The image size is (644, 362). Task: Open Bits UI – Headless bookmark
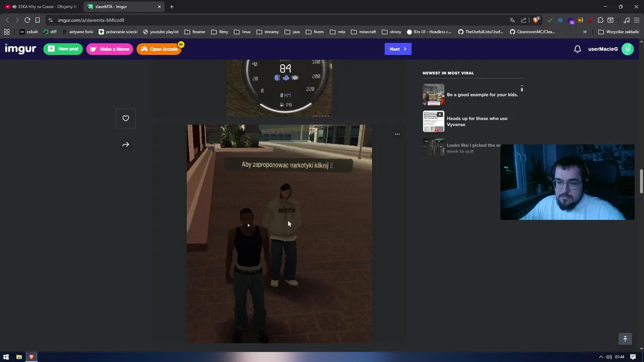429,32
